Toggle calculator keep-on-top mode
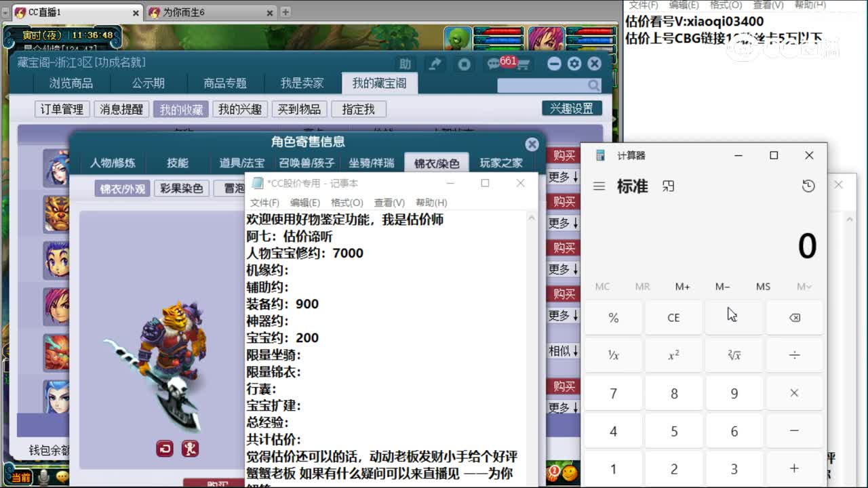Viewport: 868px width, 488px height. tap(669, 186)
